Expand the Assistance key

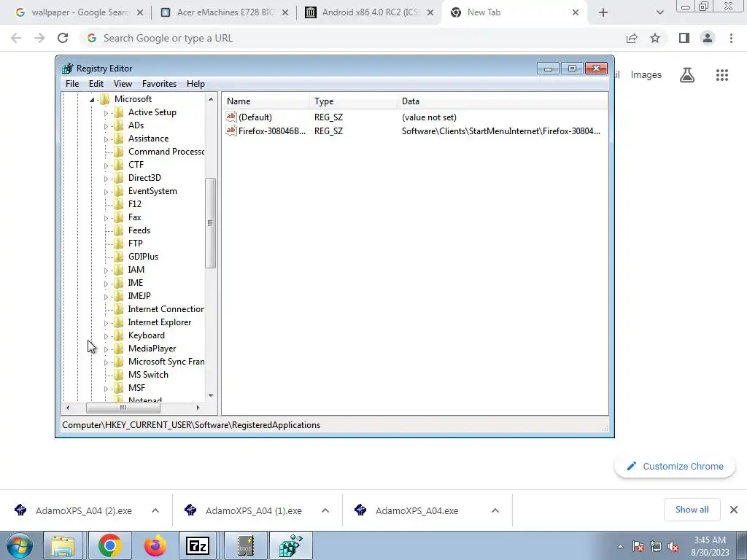106,139
